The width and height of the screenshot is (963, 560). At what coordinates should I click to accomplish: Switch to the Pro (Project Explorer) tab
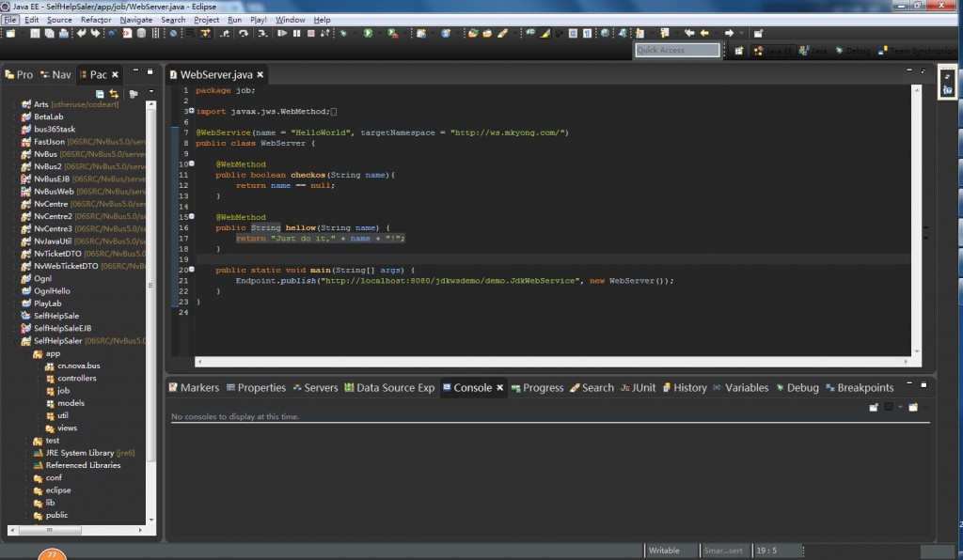19,75
